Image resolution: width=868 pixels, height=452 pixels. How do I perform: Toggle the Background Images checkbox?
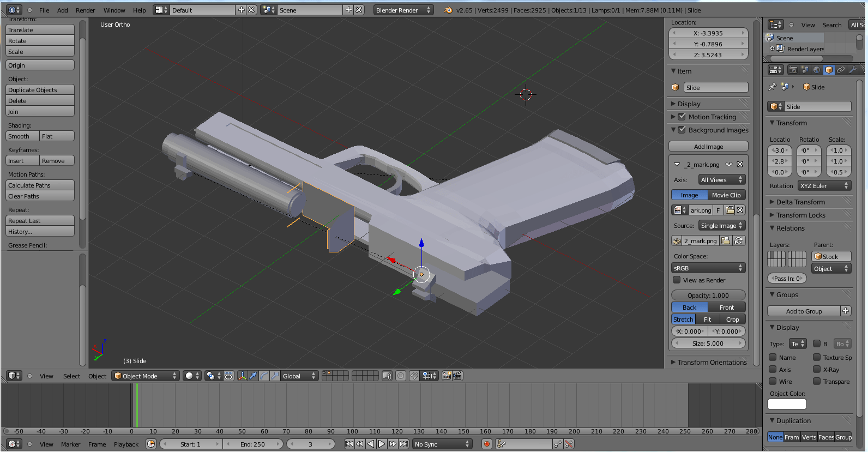682,129
